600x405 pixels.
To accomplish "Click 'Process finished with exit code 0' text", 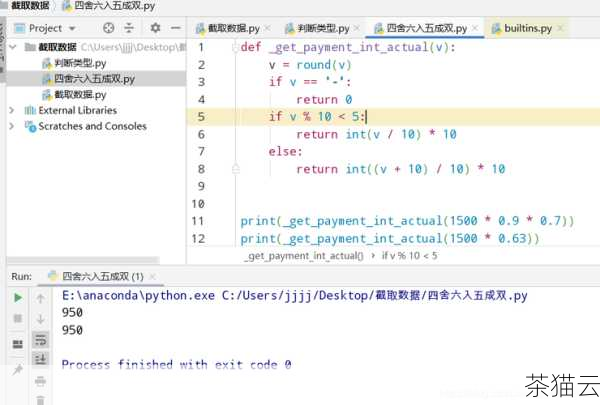I will [x=176, y=364].
